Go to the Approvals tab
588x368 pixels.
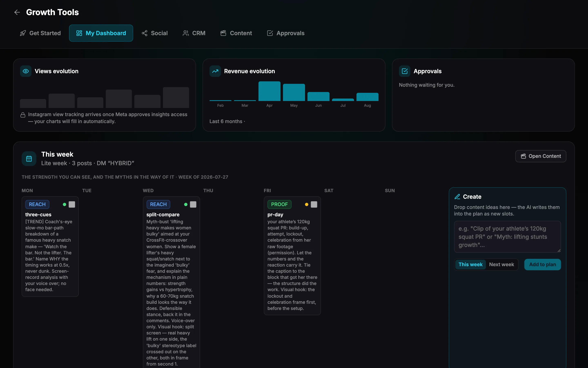[x=286, y=33]
